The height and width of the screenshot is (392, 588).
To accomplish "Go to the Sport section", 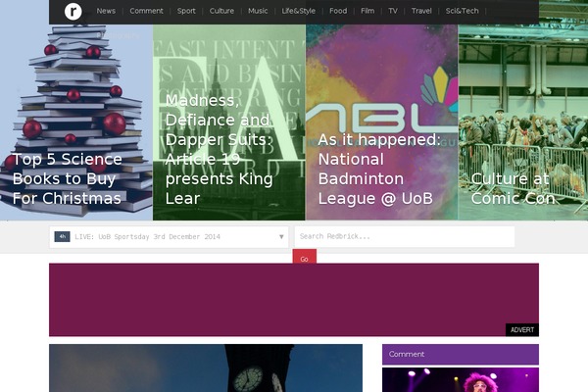I will tap(186, 11).
